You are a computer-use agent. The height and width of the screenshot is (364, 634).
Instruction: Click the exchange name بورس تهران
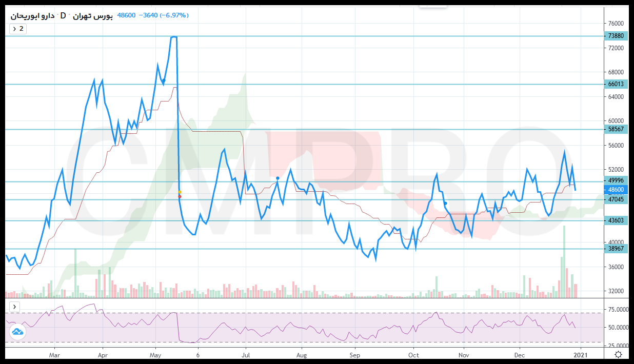93,15
